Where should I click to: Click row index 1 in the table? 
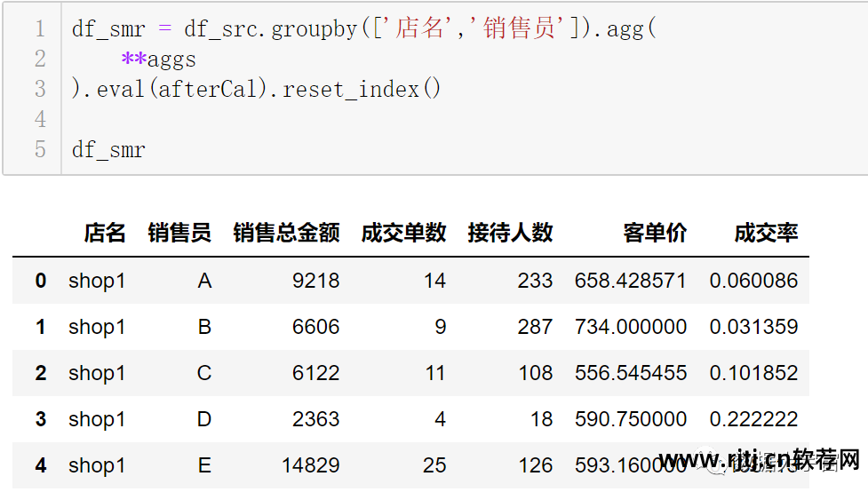pyautogui.click(x=40, y=327)
